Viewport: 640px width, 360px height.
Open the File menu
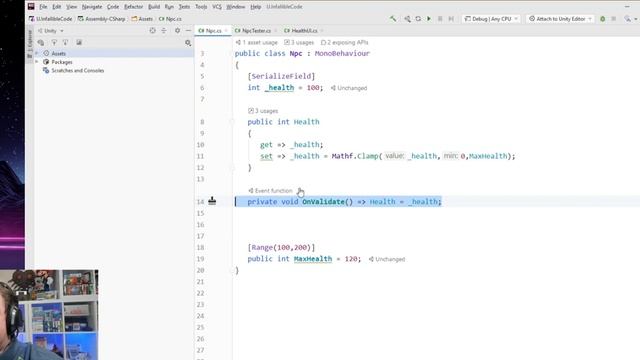[x=43, y=7]
